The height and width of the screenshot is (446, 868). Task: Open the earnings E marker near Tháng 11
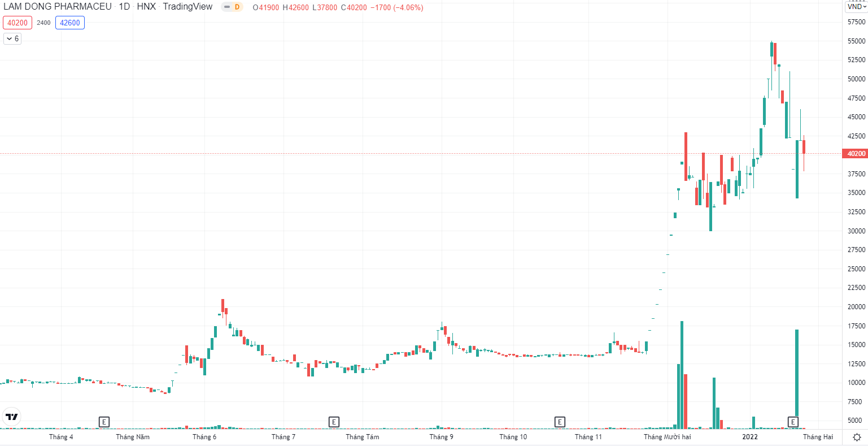560,422
